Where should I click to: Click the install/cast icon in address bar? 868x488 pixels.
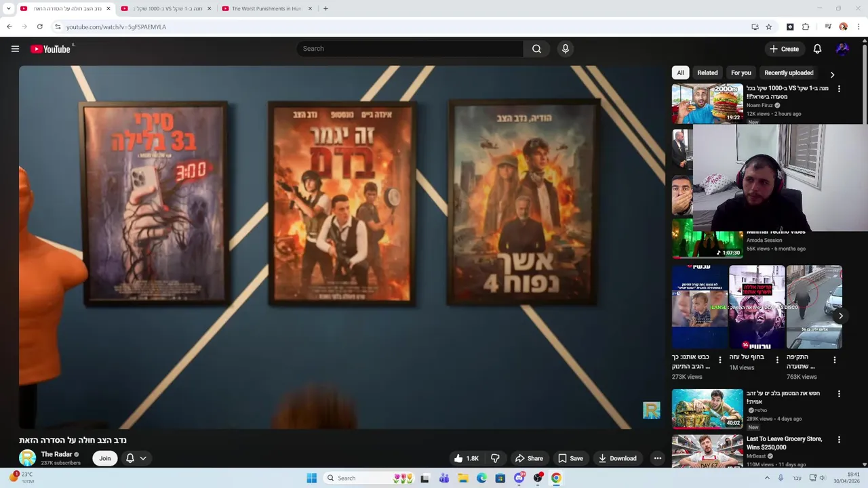click(755, 27)
